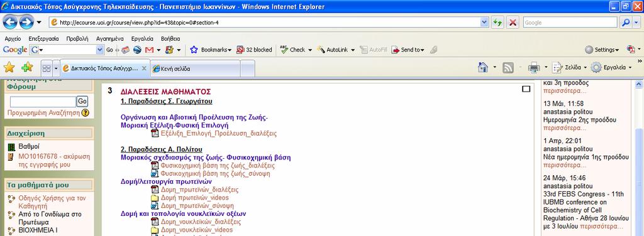Image resolution: width=644 pixels, height=236 pixels.
Task: Refresh the page with the green arrows
Action: coord(498,23)
